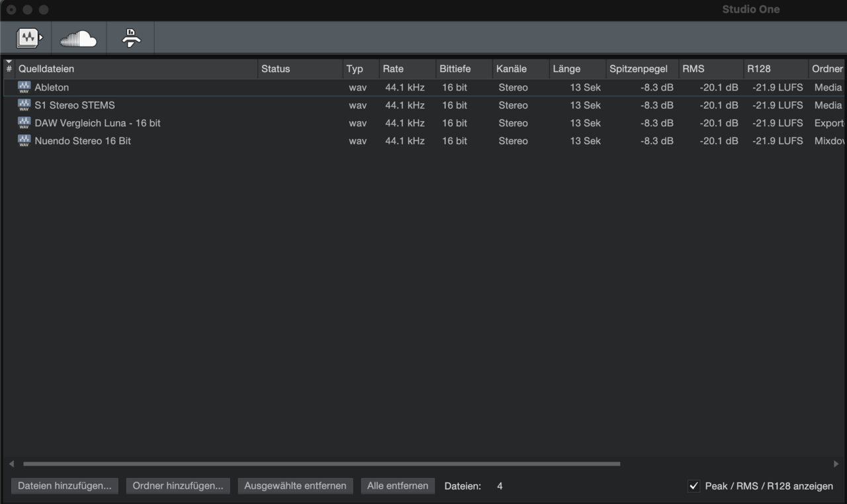The height and width of the screenshot is (504, 847).
Task: Click the Dateien hinzufügen... button
Action: (x=65, y=486)
